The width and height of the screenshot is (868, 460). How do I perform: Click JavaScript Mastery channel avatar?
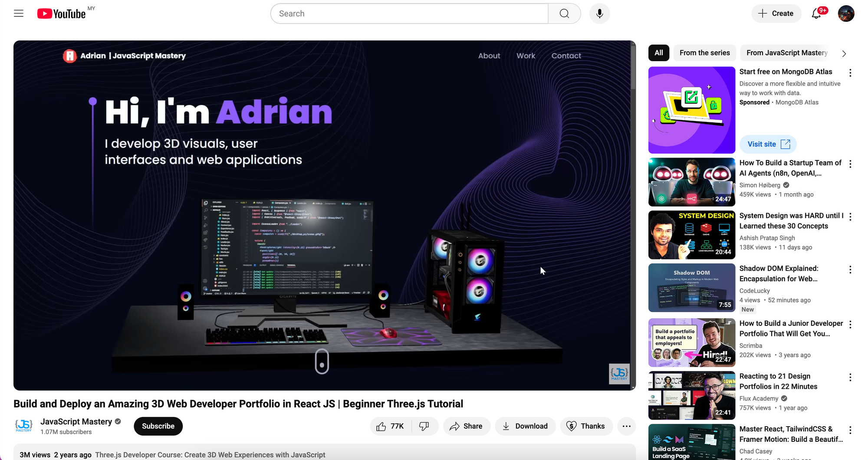tap(24, 426)
